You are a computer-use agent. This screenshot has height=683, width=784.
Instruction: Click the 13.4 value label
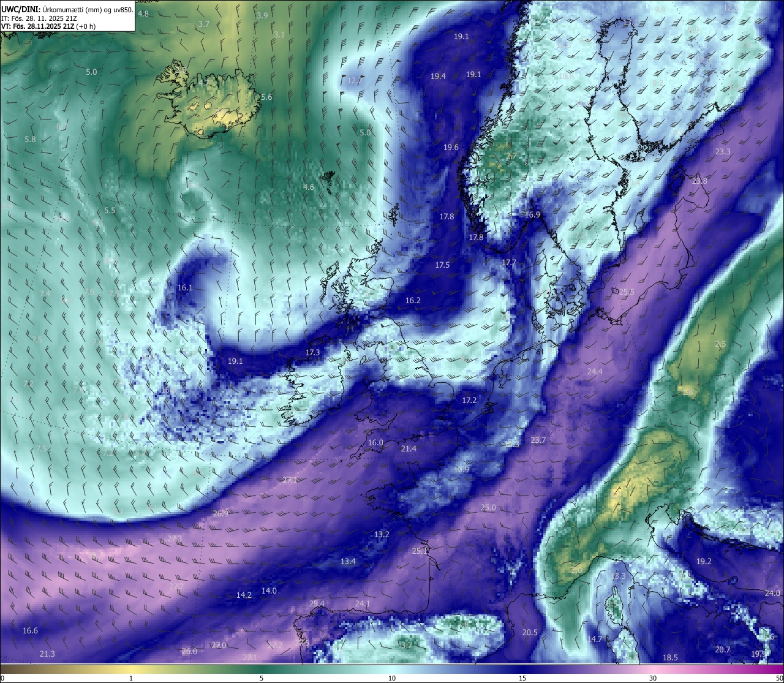pos(348,562)
